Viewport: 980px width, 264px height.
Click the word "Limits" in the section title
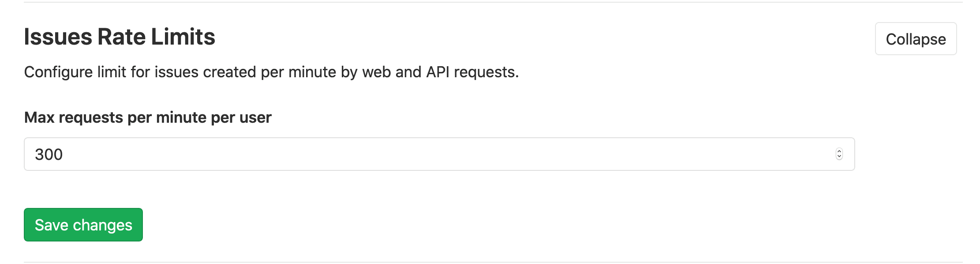click(183, 37)
